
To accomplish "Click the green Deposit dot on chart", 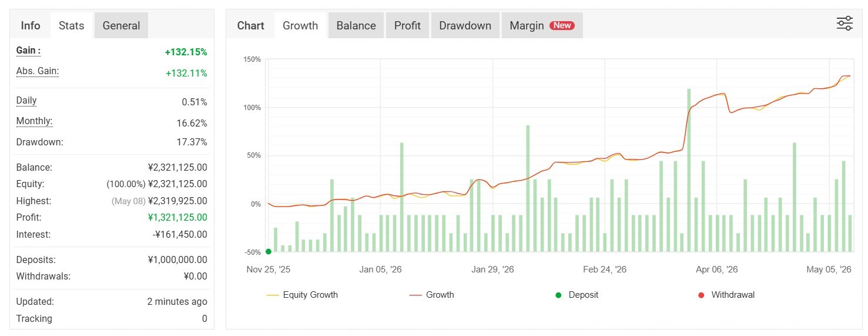I will (269, 251).
